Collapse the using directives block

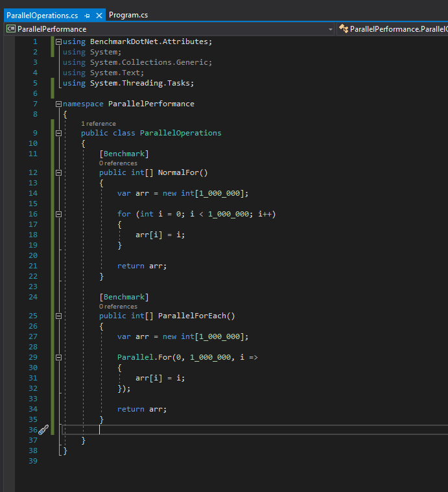click(59, 41)
